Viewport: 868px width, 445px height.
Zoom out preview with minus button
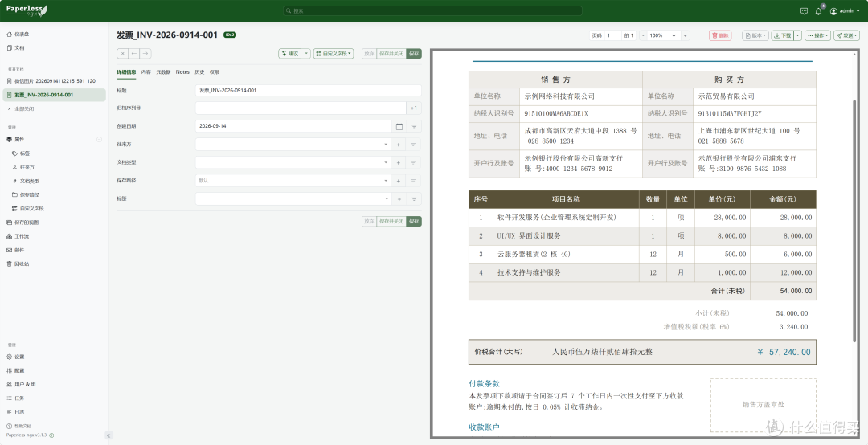click(643, 35)
